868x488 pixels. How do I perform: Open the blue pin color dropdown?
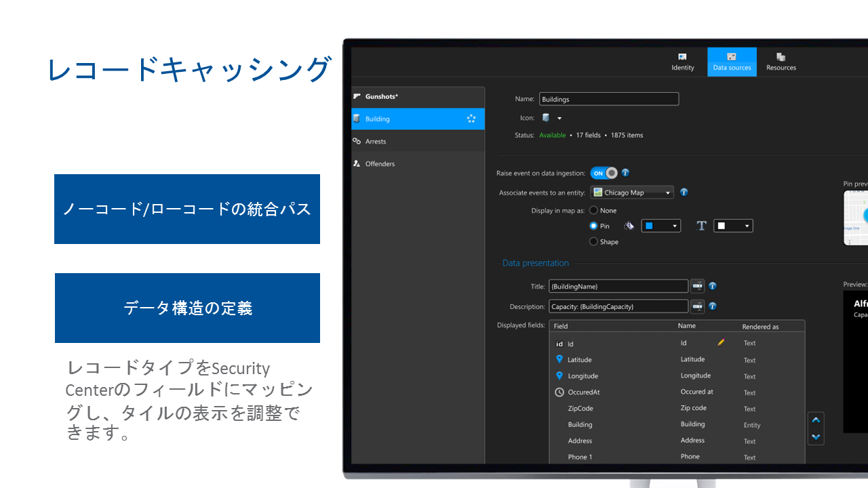661,226
